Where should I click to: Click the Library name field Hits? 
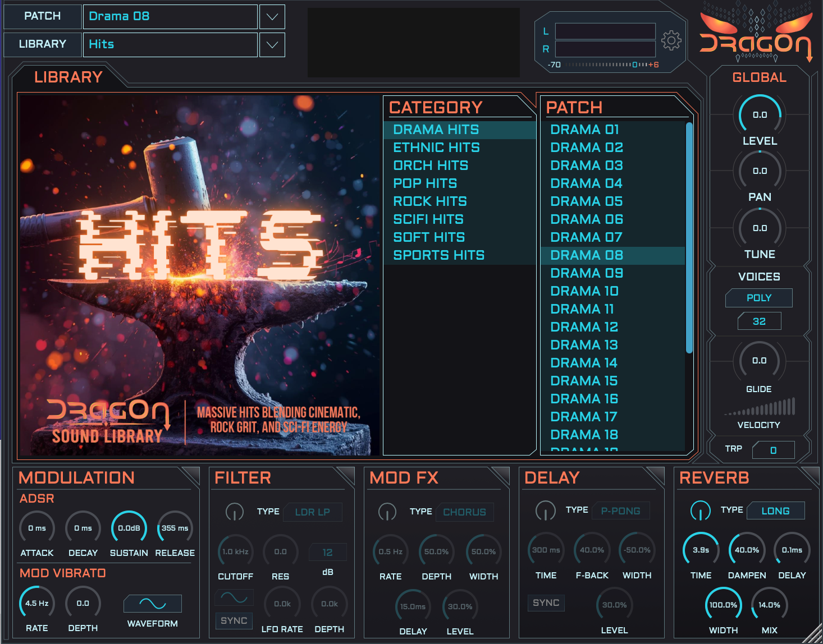(x=170, y=45)
